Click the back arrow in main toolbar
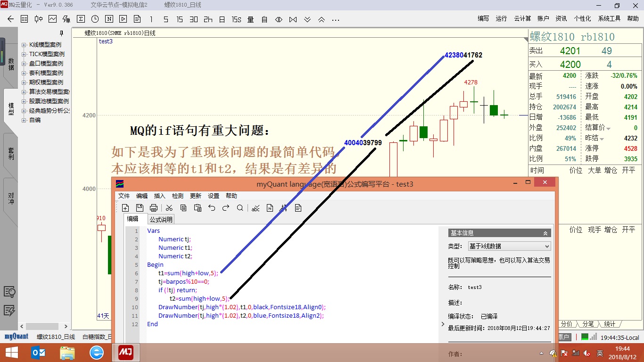This screenshot has height=362, width=644. [10, 19]
